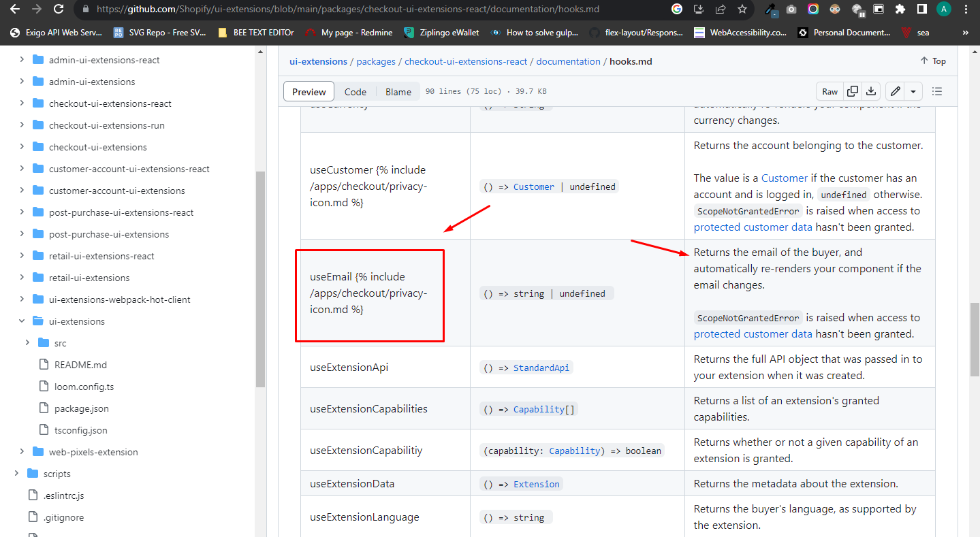Viewport: 980px width, 537px height.
Task: Open README.md in file tree
Action: (x=80, y=365)
